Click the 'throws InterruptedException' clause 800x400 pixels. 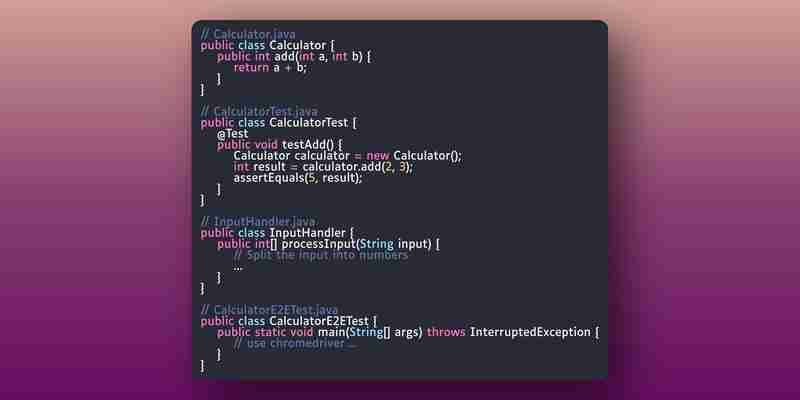(509, 333)
